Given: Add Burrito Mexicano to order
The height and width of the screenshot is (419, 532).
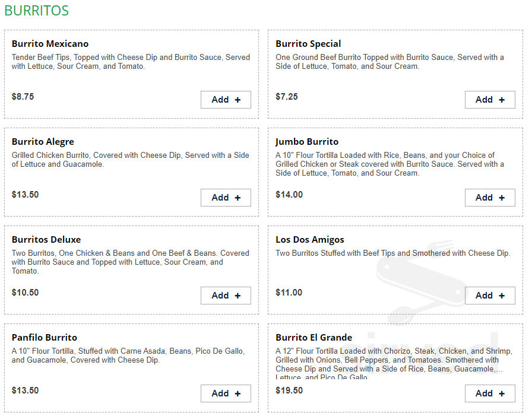Looking at the screenshot, I should tap(226, 100).
